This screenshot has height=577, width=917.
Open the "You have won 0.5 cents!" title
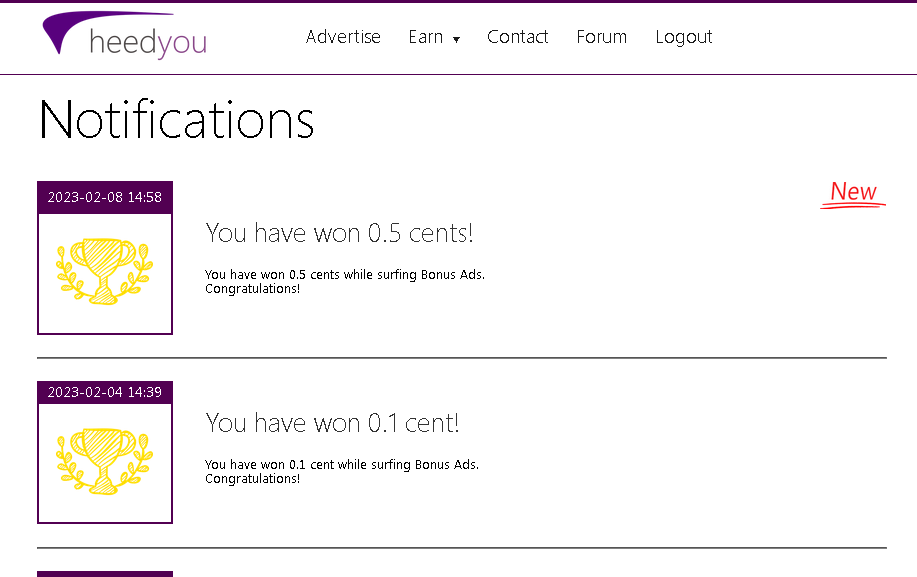(339, 233)
